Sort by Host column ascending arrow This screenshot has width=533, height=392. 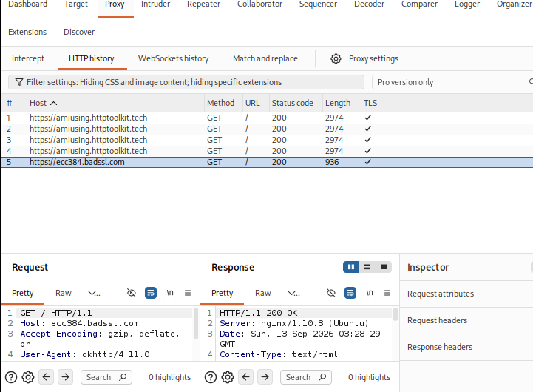54,103
